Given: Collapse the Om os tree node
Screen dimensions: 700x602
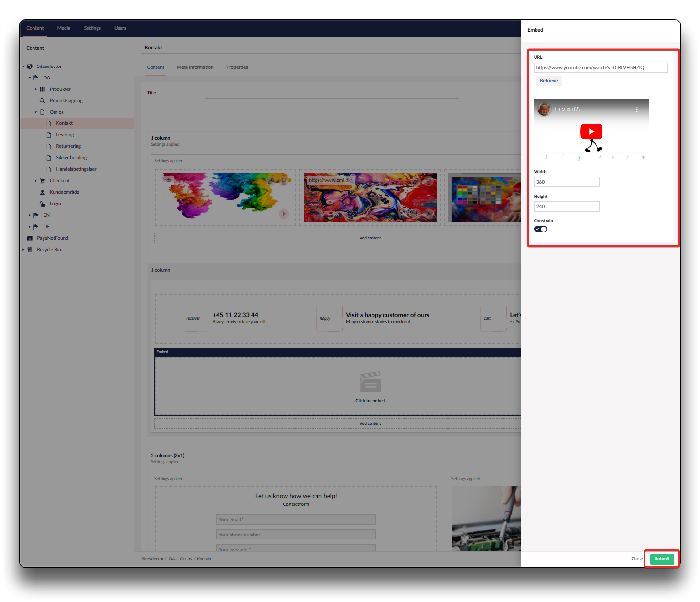Looking at the screenshot, I should point(36,112).
